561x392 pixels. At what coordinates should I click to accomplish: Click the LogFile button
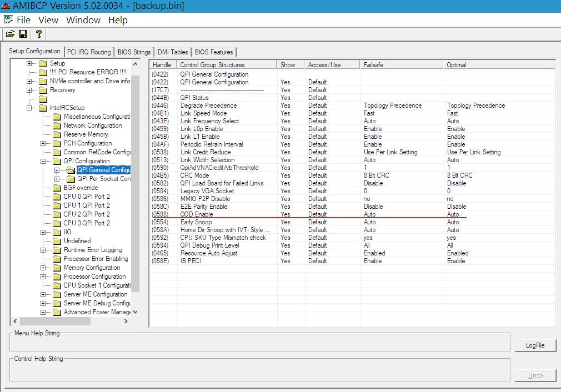[535, 345]
